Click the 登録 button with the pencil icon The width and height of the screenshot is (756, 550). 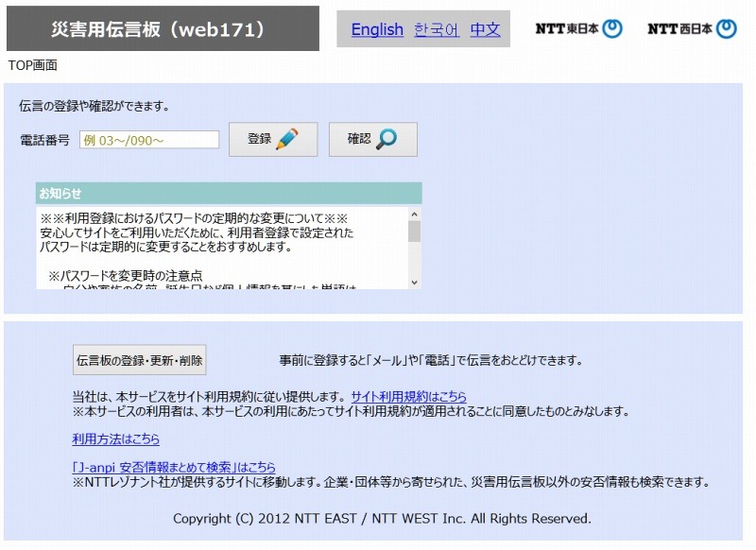pos(273,139)
